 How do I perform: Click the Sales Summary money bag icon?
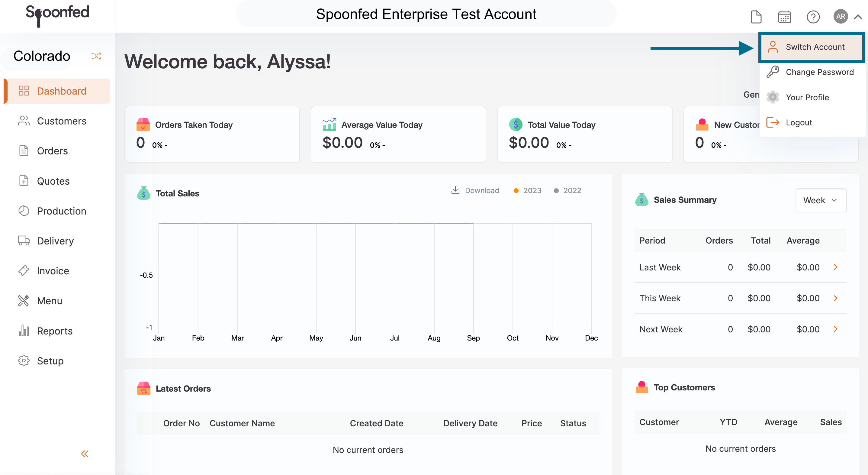click(x=641, y=199)
